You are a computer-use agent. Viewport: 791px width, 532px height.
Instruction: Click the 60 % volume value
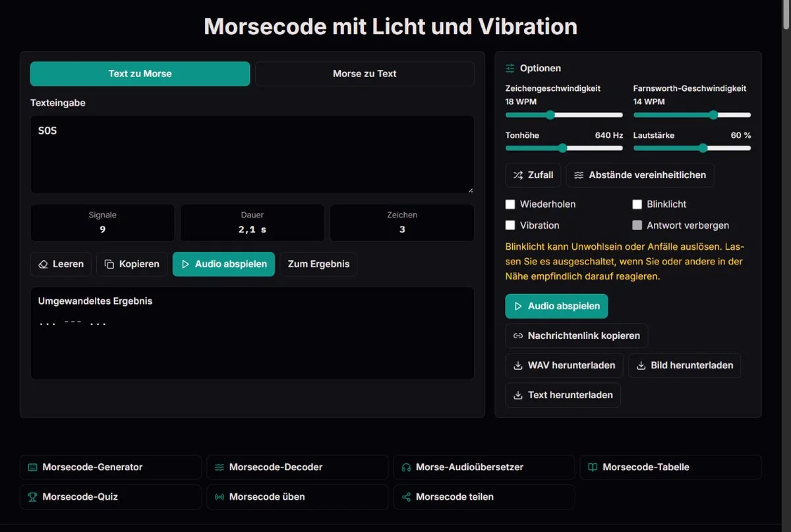pyautogui.click(x=741, y=135)
